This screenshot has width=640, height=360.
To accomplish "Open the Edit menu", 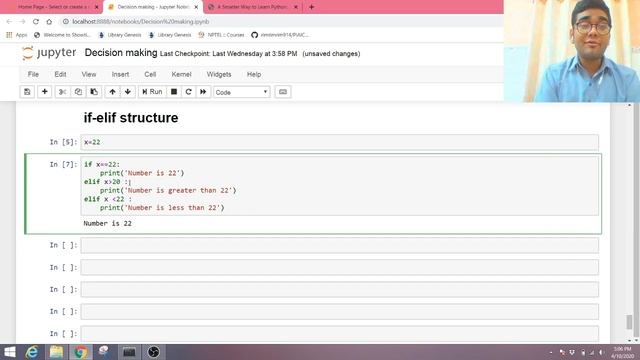I will (x=60, y=74).
